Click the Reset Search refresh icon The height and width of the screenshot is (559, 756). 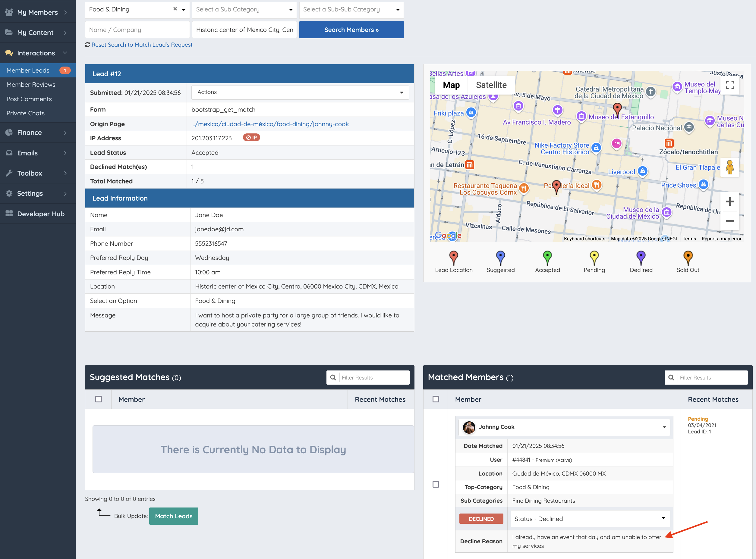tap(87, 45)
